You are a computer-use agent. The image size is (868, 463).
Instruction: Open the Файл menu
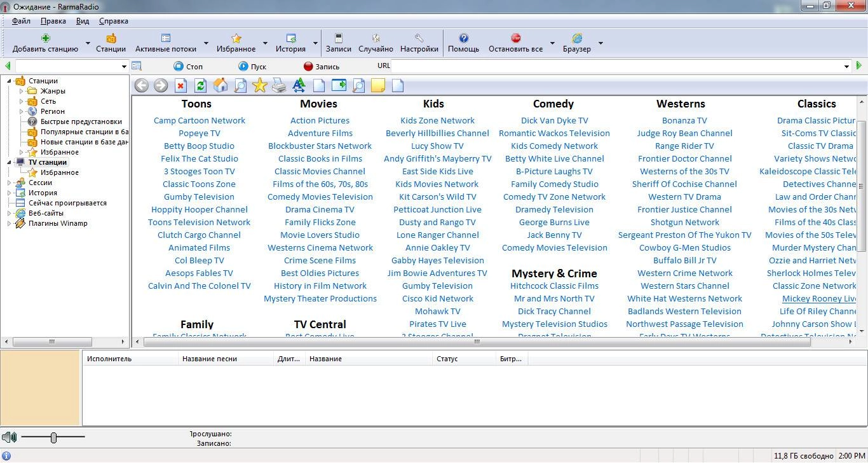click(x=21, y=21)
